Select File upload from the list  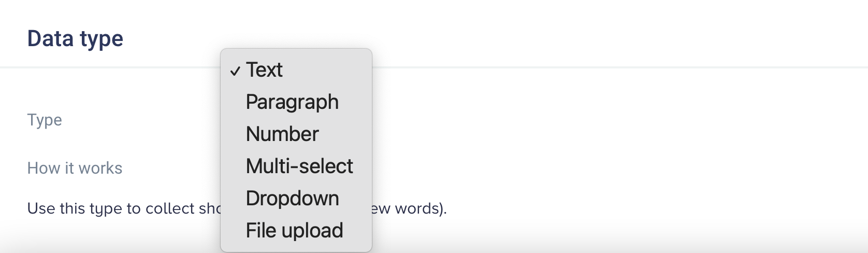click(294, 231)
